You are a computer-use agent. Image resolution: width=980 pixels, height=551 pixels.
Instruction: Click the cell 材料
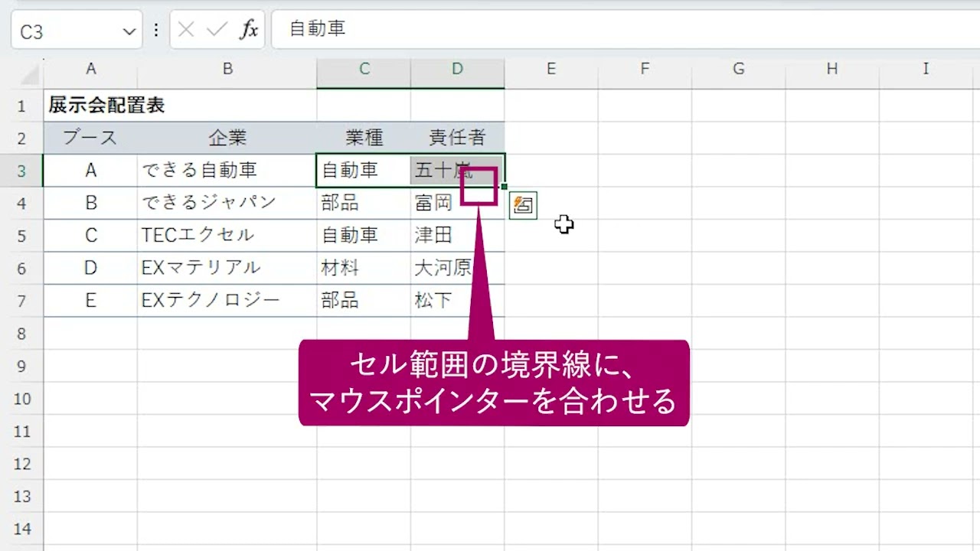coord(364,268)
